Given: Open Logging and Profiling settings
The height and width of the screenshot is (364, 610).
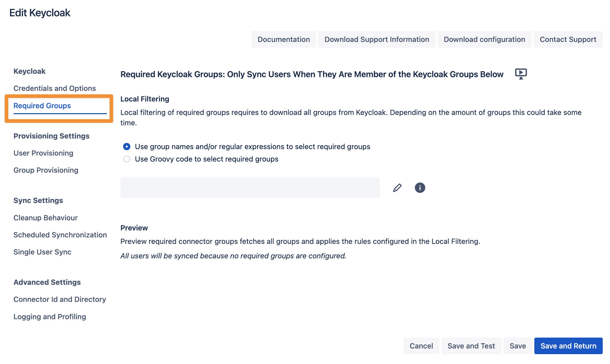Looking at the screenshot, I should click(x=49, y=317).
